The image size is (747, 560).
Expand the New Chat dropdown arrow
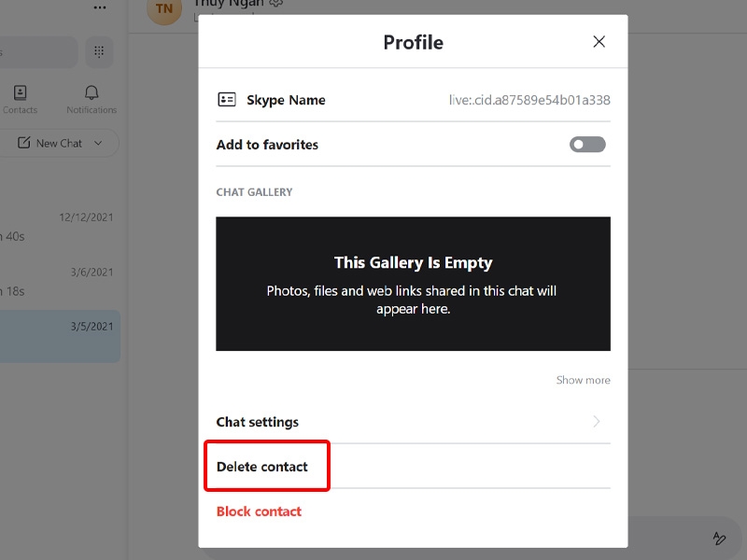(98, 143)
